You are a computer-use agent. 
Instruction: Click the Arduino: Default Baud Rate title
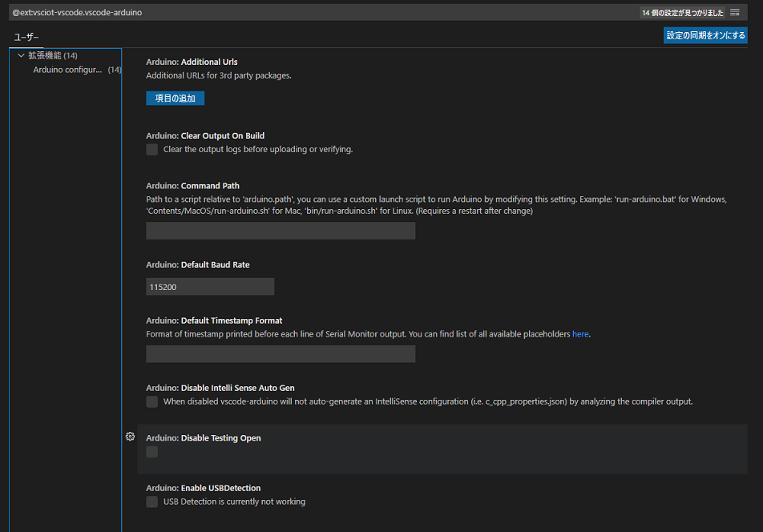pyautogui.click(x=197, y=264)
